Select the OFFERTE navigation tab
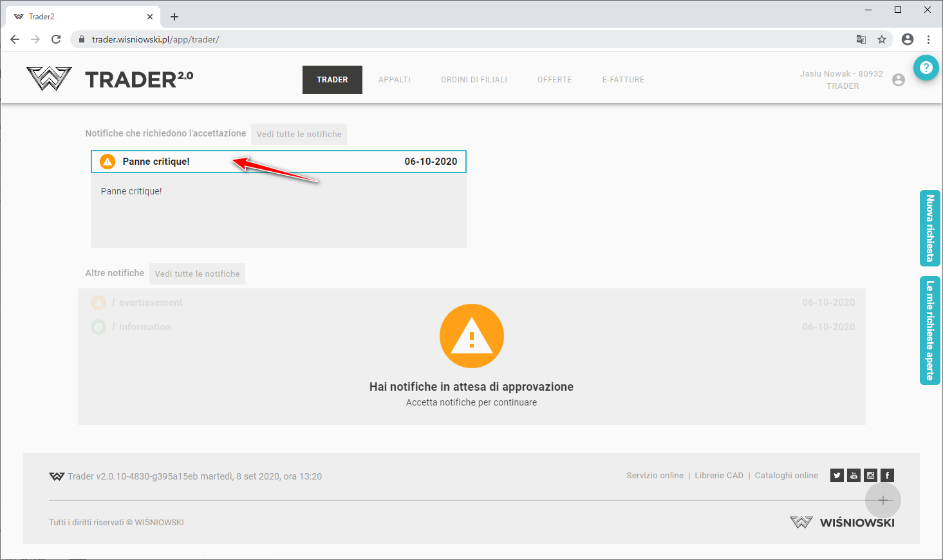This screenshot has height=560, width=943. (x=554, y=80)
